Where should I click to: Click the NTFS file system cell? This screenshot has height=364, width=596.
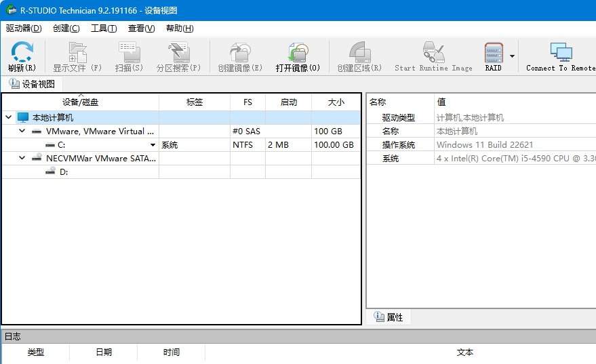tap(248, 145)
